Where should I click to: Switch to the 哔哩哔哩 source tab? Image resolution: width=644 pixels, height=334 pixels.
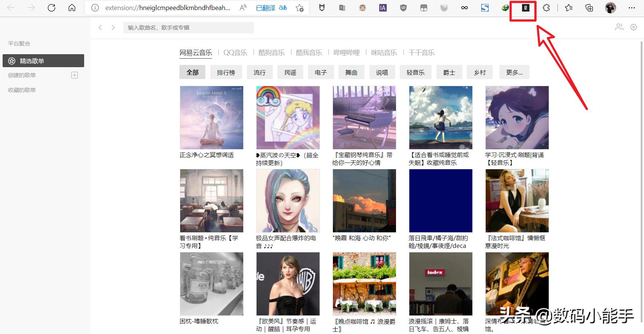347,52
